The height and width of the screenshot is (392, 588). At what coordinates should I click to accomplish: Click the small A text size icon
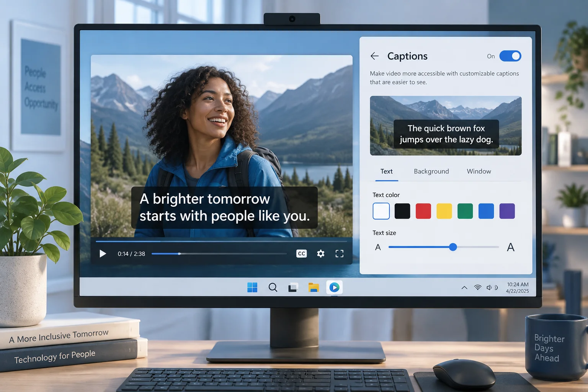[378, 247]
